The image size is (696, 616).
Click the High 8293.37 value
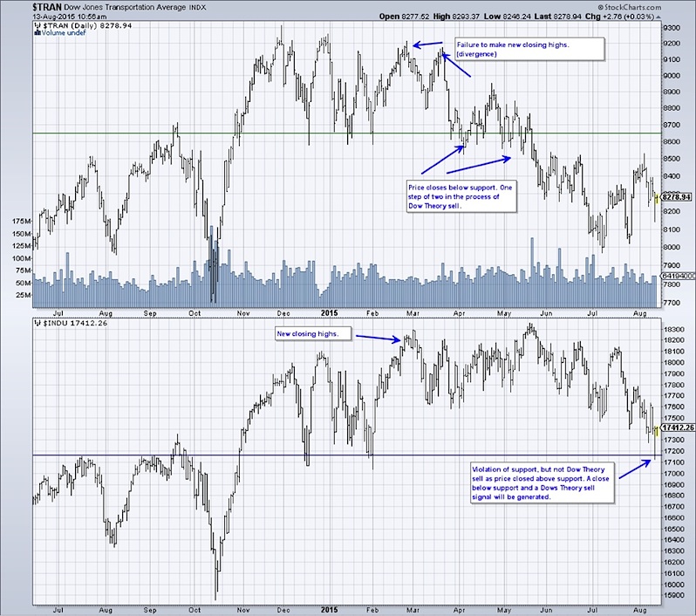pos(456,17)
